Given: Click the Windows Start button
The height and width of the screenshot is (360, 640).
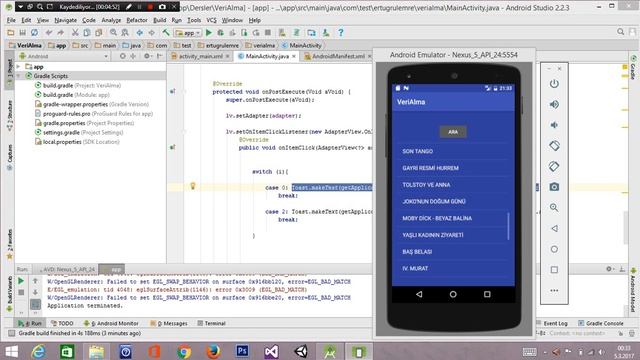Looking at the screenshot, I should tap(11, 351).
